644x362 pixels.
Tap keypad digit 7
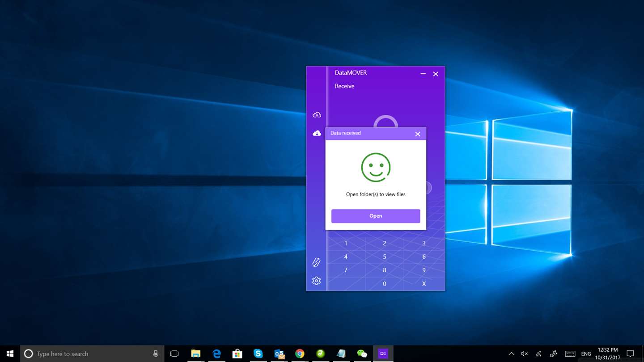[346, 270]
